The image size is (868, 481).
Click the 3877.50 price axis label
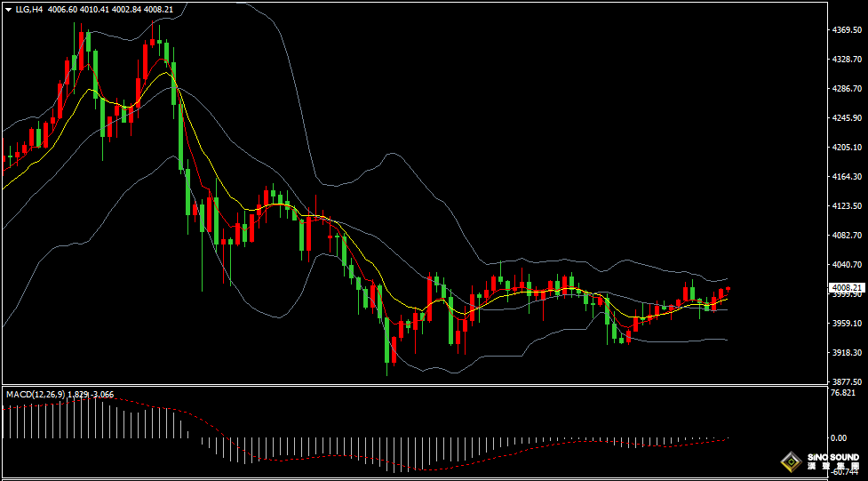(x=847, y=382)
